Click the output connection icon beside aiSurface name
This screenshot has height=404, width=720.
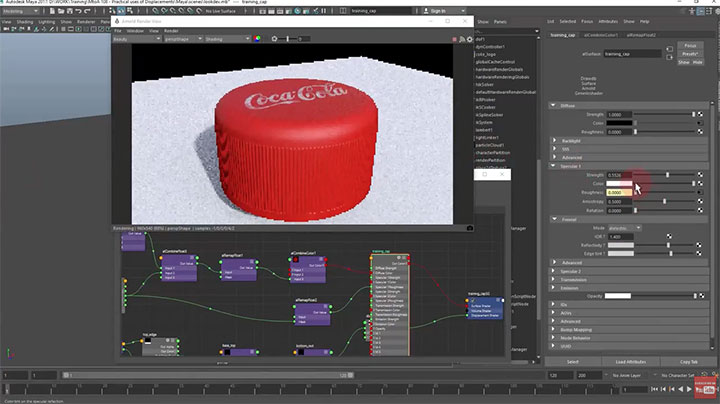tap(669, 57)
